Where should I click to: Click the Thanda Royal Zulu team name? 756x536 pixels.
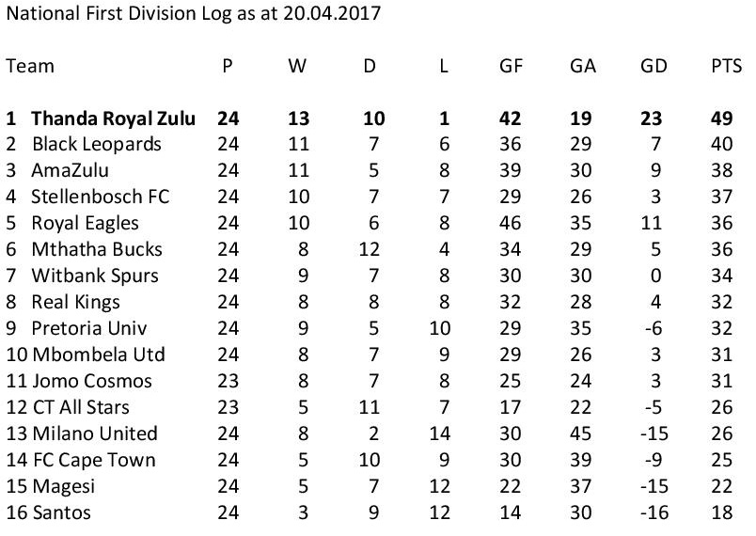(113, 118)
